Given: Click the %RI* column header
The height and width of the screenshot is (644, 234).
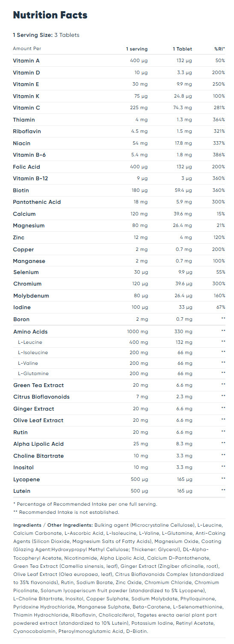Looking at the screenshot, I should click(219, 49).
